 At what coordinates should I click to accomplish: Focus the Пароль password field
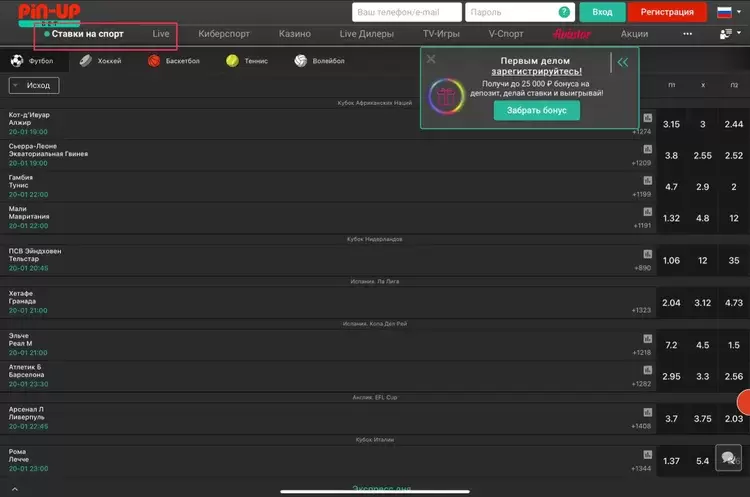coord(520,12)
